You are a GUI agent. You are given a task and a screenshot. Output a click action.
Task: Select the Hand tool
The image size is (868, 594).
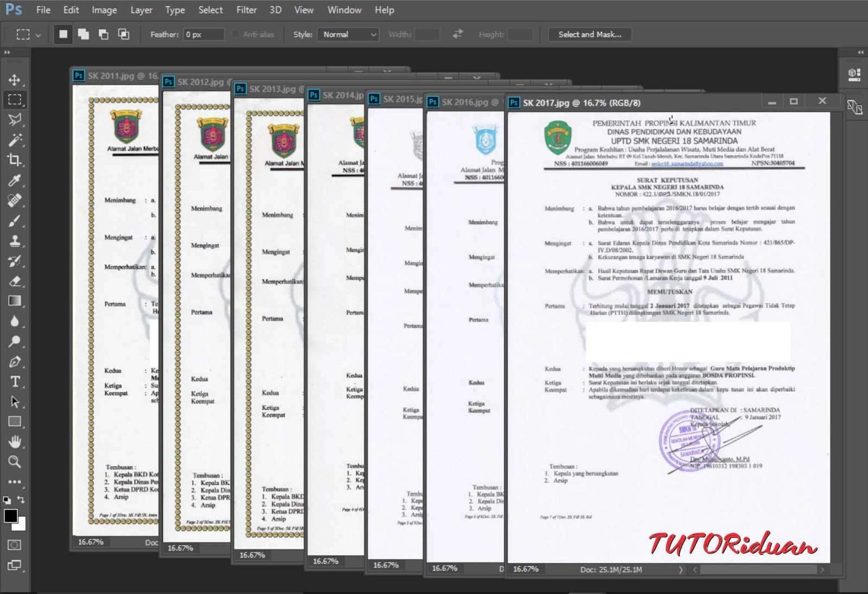tap(15, 442)
